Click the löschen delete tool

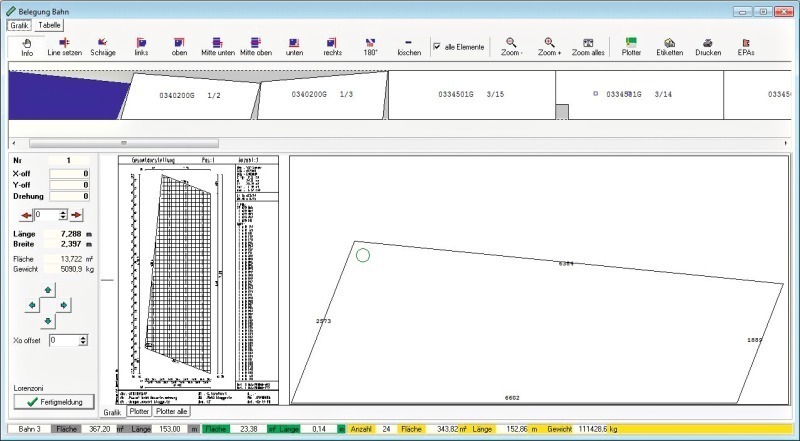tap(409, 47)
